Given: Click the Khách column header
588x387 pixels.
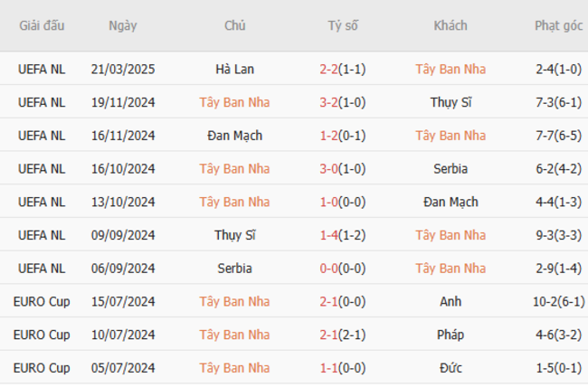Looking at the screenshot, I should point(450,25).
